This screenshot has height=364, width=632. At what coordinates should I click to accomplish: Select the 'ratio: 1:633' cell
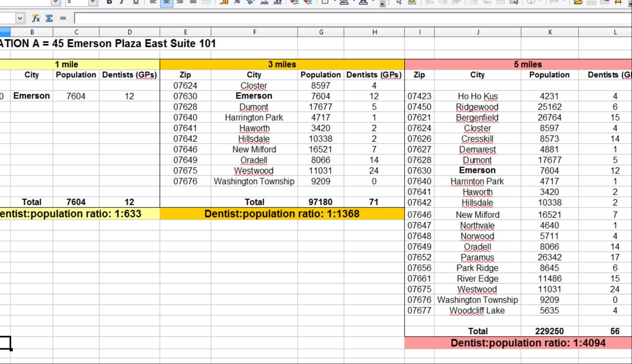coord(80,214)
